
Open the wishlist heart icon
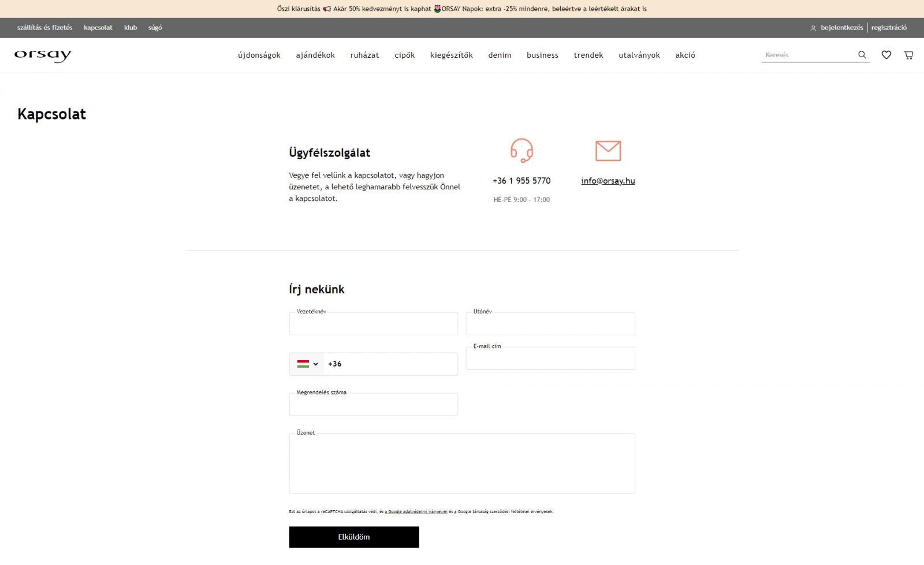point(886,55)
